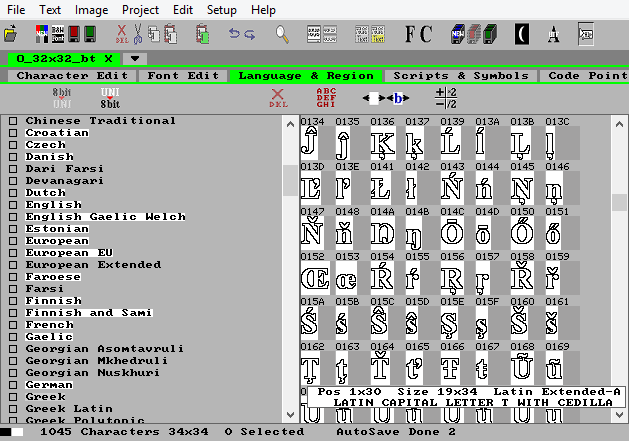Open the font tab dropdown arrow

pos(135,59)
